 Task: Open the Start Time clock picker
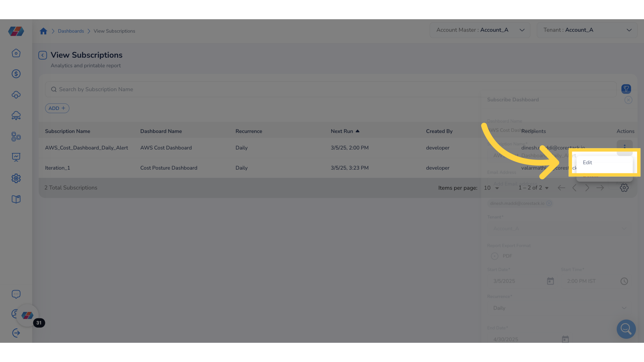click(x=624, y=281)
